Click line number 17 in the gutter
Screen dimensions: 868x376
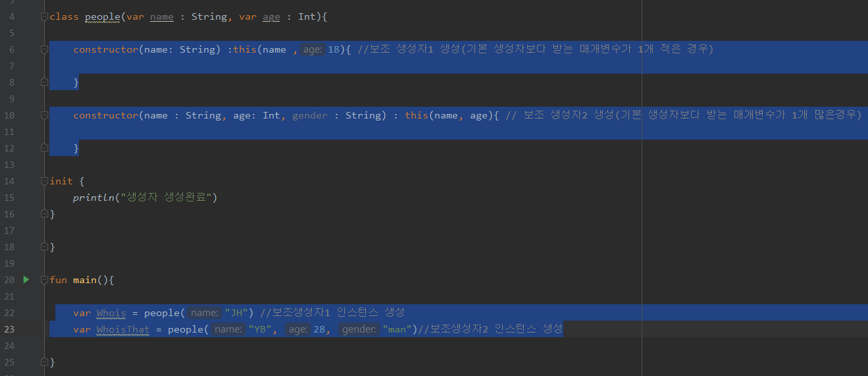coord(9,230)
